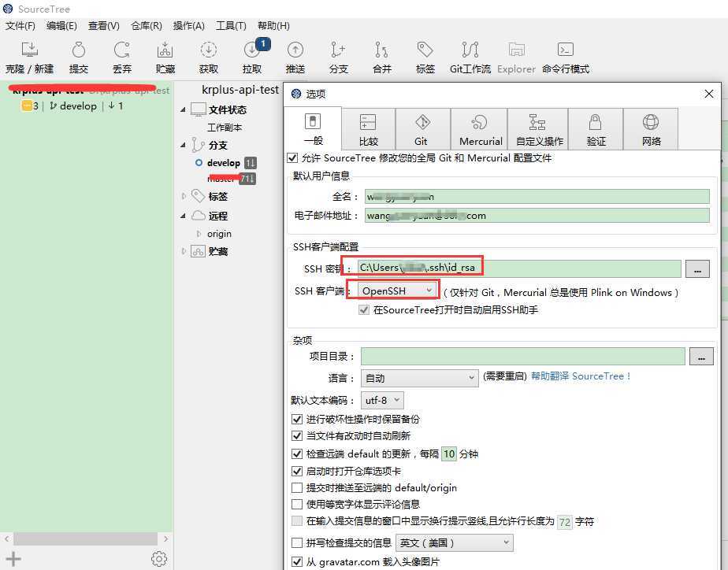Open the spell-check language 英文 ( 美国 ) dropdown
The width and height of the screenshot is (728, 570).
[455, 542]
